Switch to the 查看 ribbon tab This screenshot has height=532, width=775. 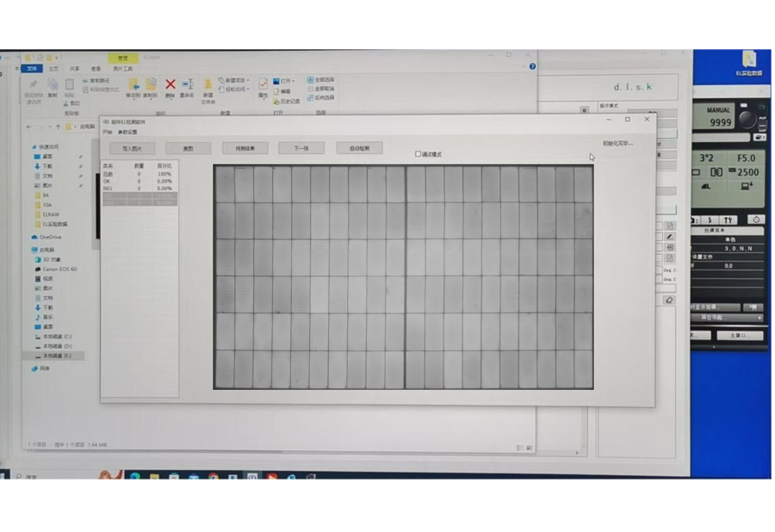click(x=96, y=69)
